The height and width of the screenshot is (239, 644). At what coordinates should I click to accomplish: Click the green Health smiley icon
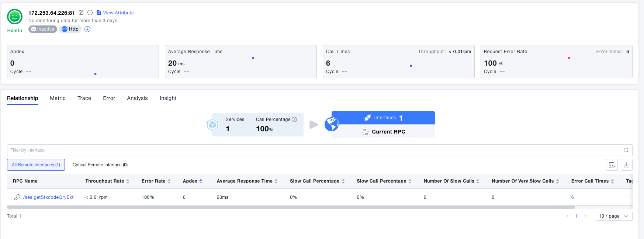coord(15,17)
